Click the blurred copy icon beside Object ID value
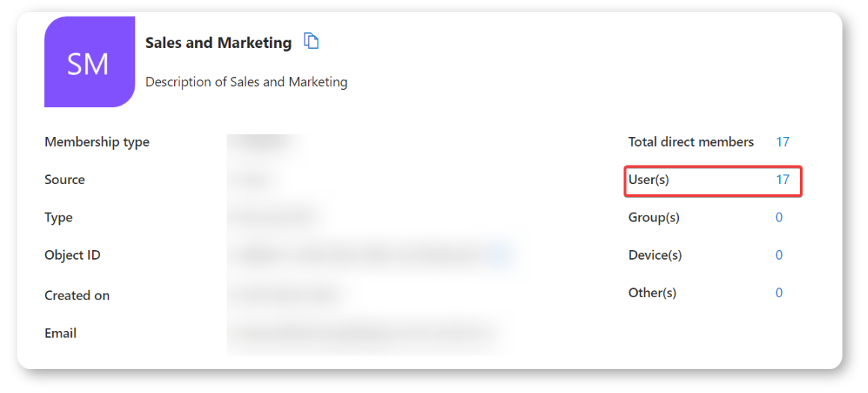 [501, 255]
